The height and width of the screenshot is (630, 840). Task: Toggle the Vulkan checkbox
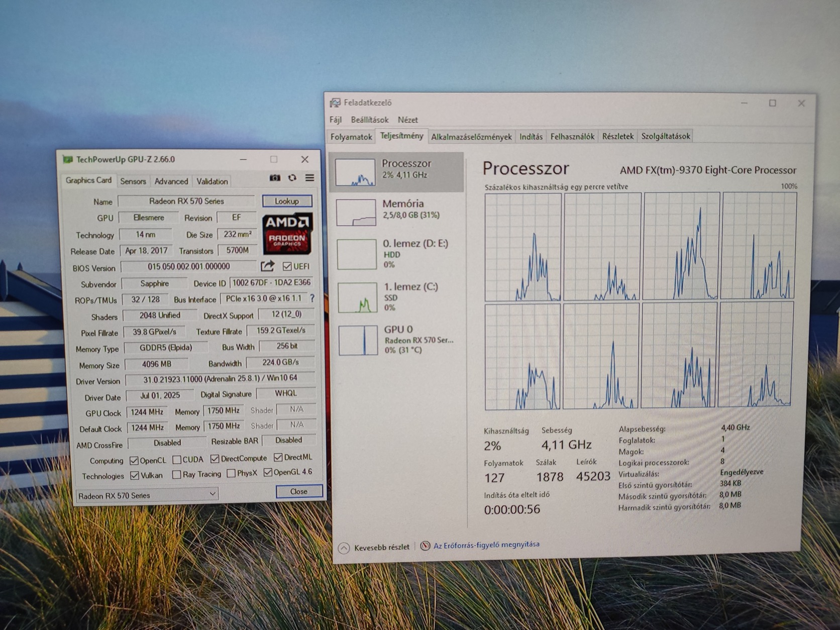click(134, 475)
